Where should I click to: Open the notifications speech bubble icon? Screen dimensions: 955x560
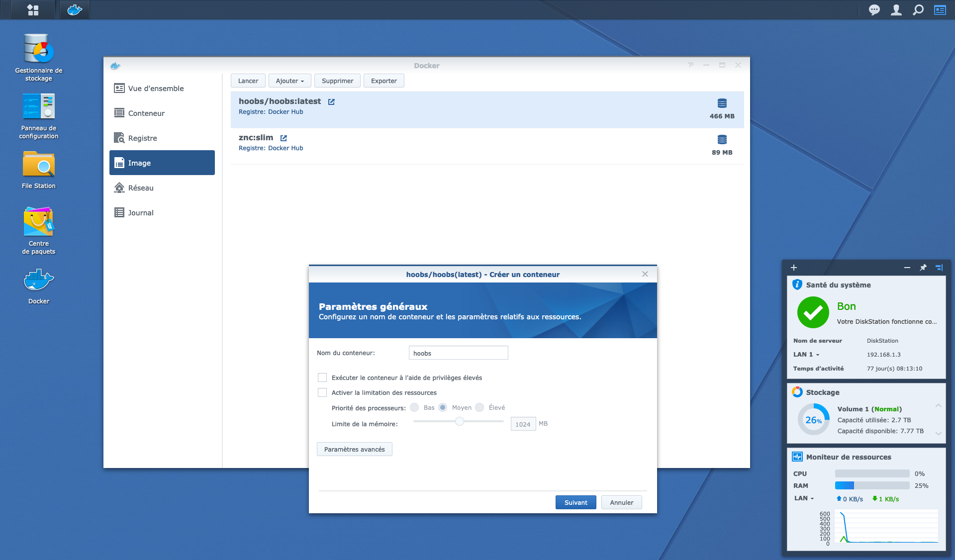tap(874, 10)
